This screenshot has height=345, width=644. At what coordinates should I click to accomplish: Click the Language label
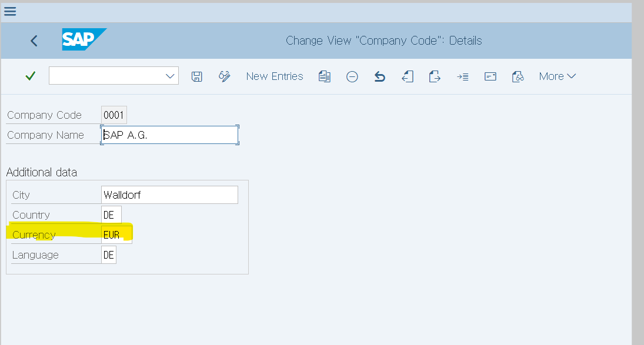(35, 254)
